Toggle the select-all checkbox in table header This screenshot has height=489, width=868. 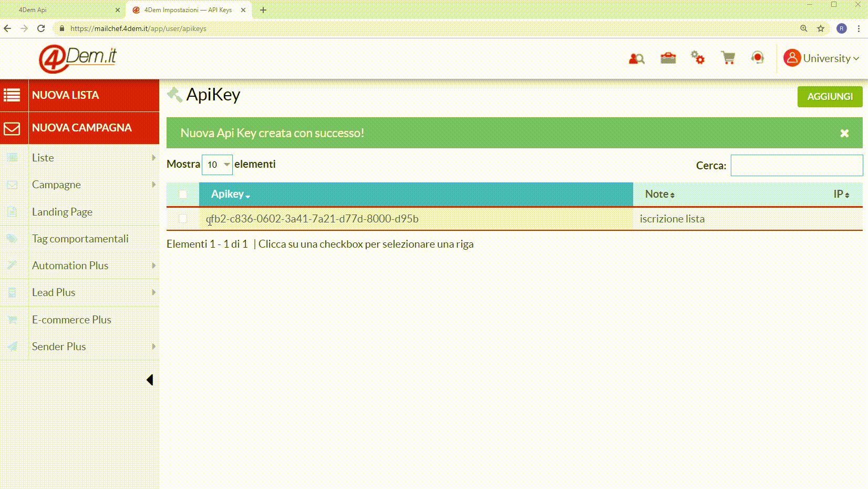pyautogui.click(x=183, y=195)
